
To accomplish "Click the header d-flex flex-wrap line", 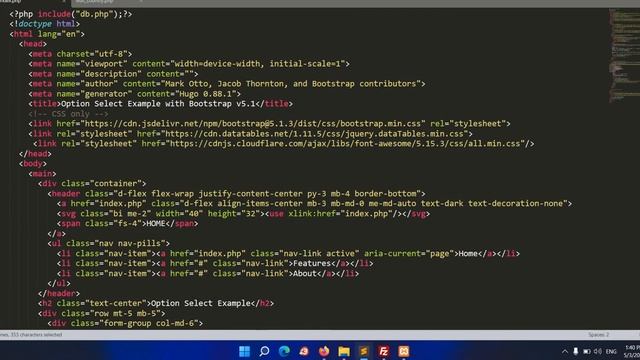I will coord(236,193).
